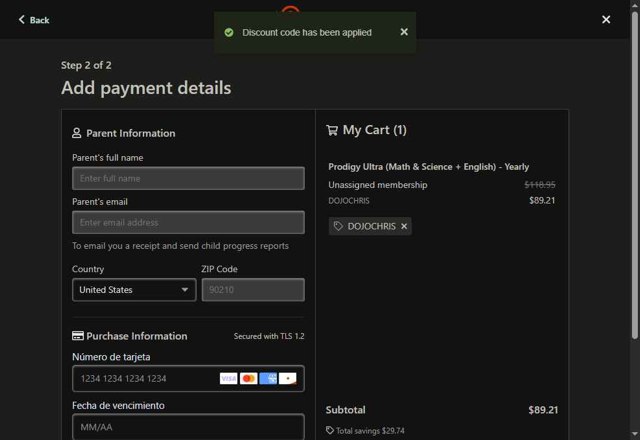
Task: Click the email receipt helper text
Action: [x=180, y=246]
